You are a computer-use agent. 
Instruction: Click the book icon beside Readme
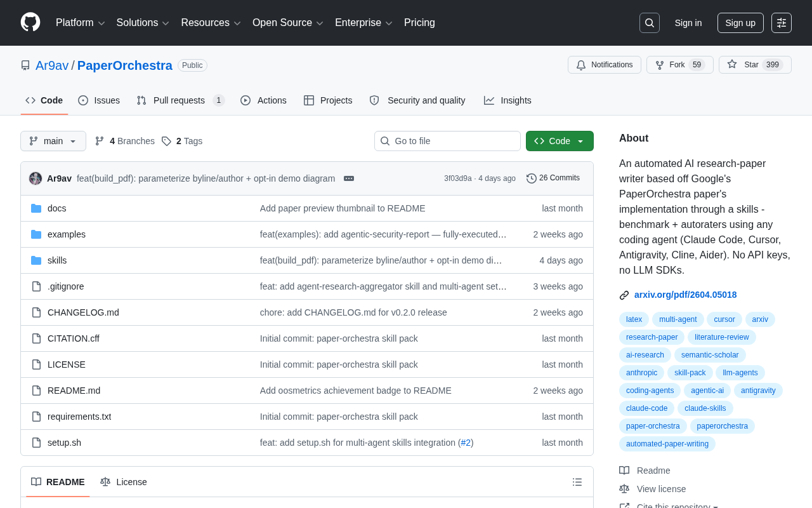pyautogui.click(x=624, y=471)
